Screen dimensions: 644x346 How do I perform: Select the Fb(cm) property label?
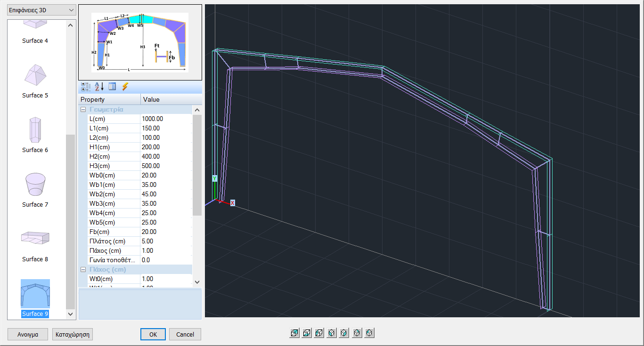(114, 232)
